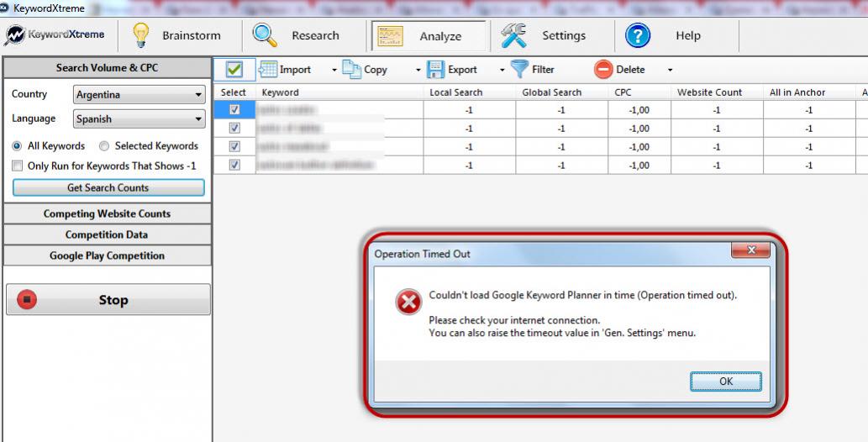Viewport: 868px width, 442px height.
Task: Click the Filter funnel icon
Action: [x=519, y=70]
